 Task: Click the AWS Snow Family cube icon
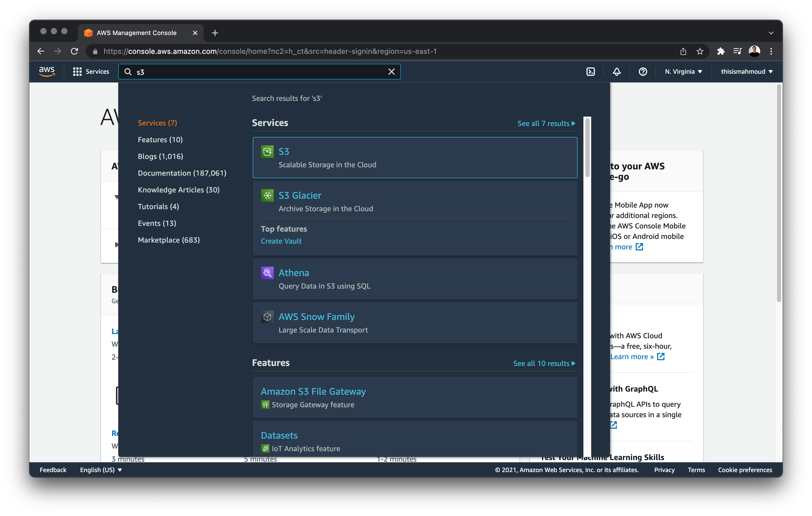coord(267,317)
